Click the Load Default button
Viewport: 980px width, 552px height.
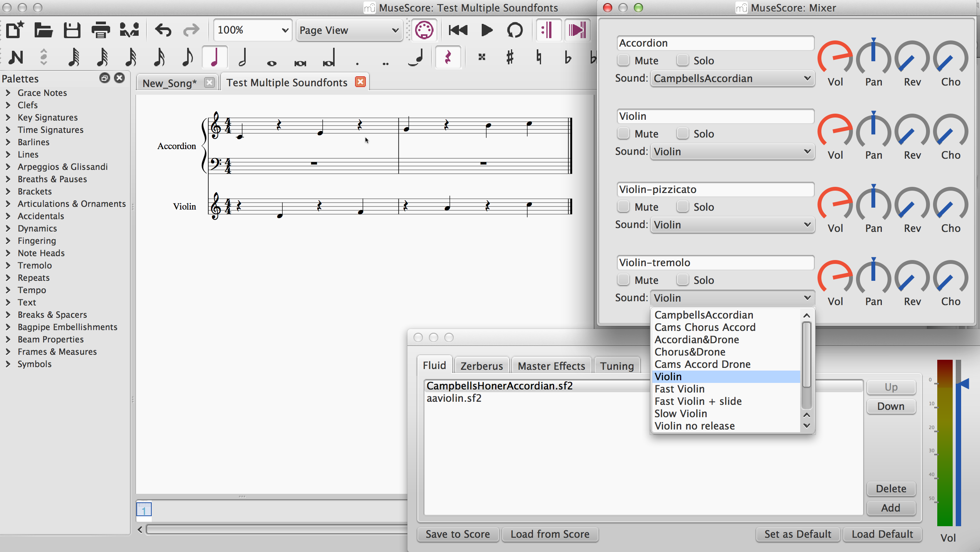[x=882, y=535]
